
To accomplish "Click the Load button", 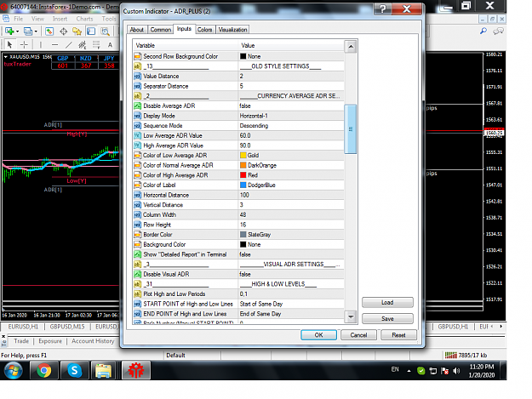I will (x=387, y=302).
